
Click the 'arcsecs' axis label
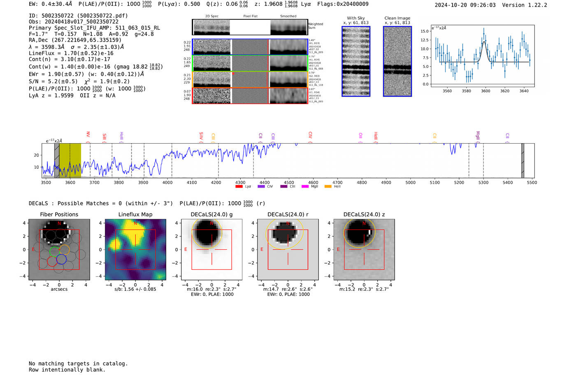[x=59, y=289]
